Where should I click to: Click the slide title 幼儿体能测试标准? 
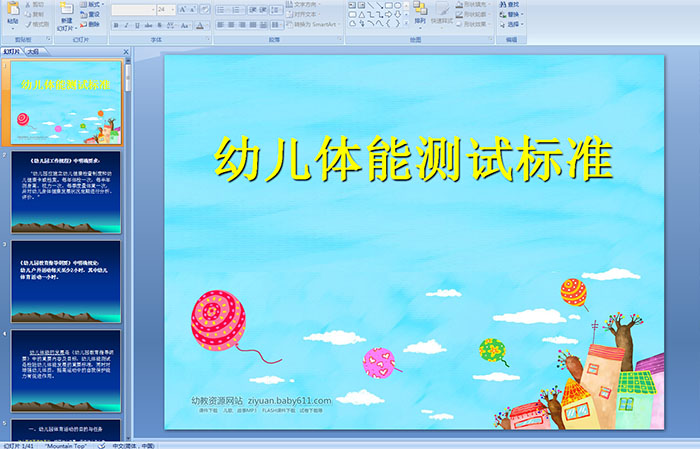pos(413,159)
